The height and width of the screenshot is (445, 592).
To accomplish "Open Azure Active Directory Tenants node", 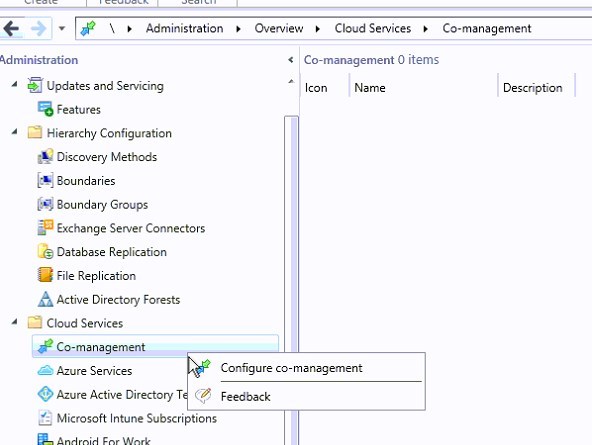I will pyautogui.click(x=122, y=395).
